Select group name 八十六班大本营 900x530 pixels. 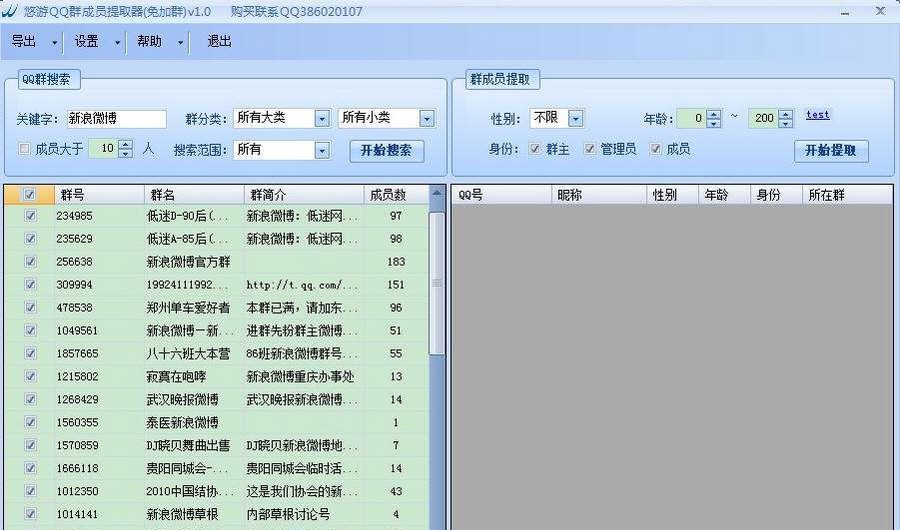[x=188, y=354]
